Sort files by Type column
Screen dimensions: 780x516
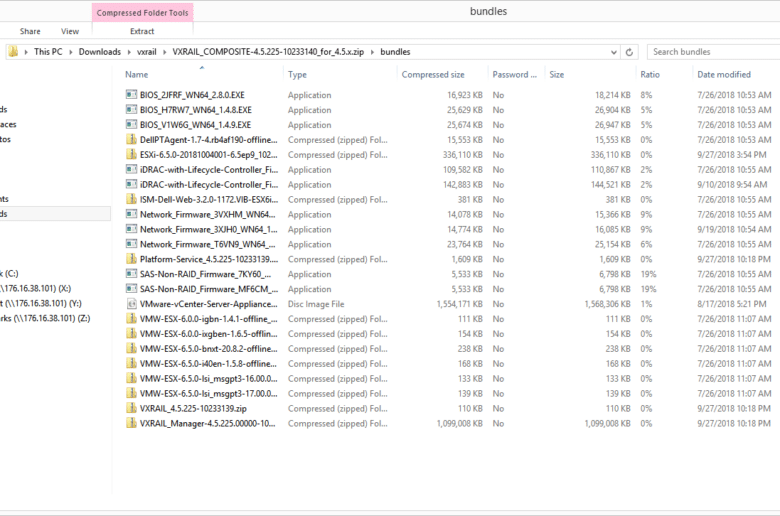(x=297, y=74)
